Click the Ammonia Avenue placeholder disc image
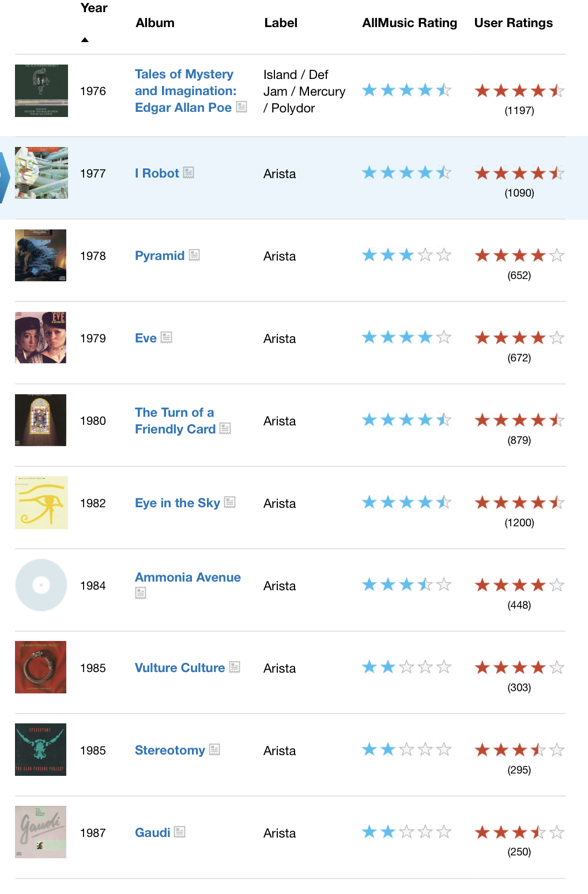The image size is (588, 894). click(41, 585)
